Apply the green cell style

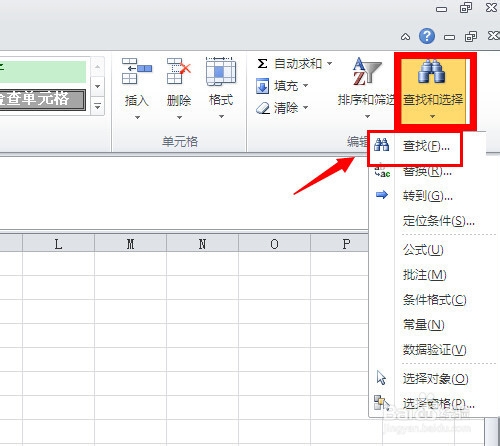[x=43, y=72]
